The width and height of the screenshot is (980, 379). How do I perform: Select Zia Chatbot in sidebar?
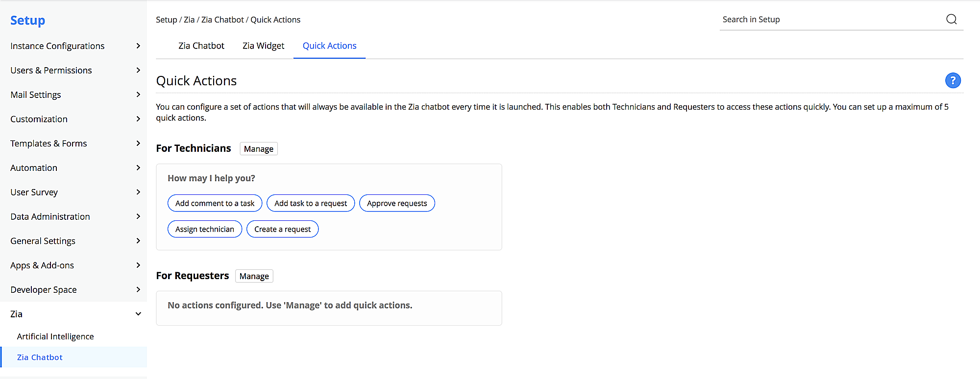click(40, 357)
